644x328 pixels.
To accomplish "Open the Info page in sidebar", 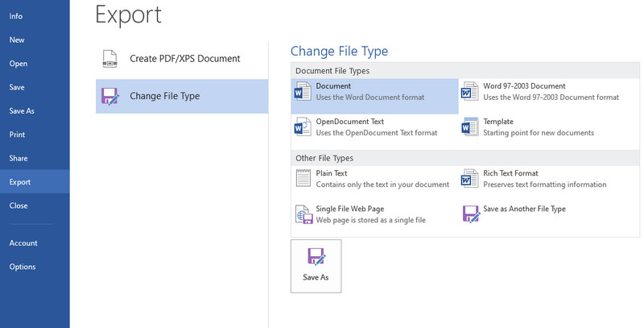I will pyautogui.click(x=16, y=16).
